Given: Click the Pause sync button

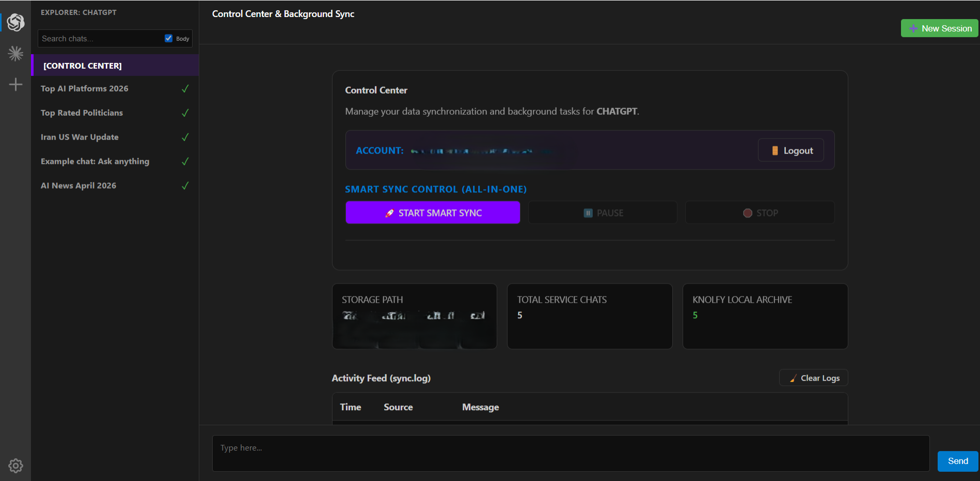Looking at the screenshot, I should (603, 213).
